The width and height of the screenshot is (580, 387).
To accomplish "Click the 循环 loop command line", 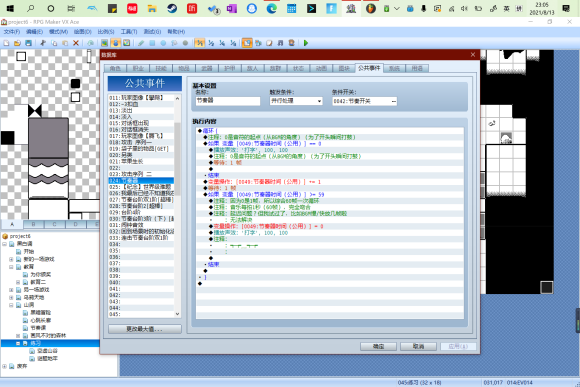I will 330,131.
